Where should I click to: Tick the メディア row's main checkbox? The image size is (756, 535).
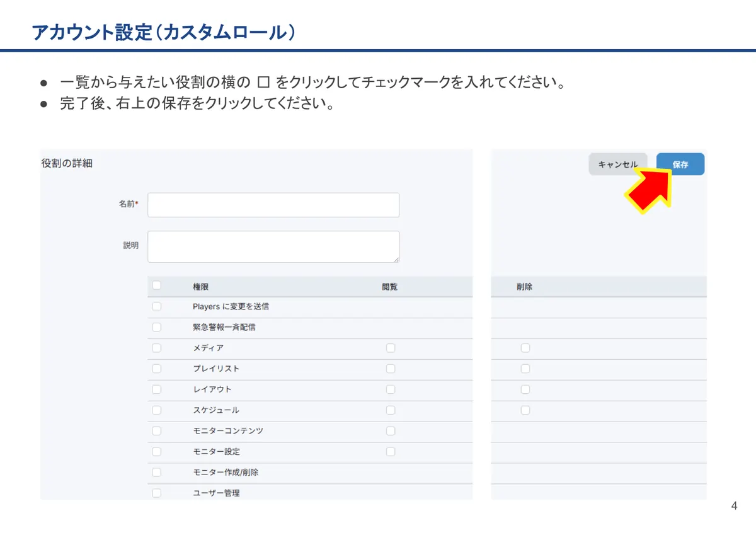[156, 348]
